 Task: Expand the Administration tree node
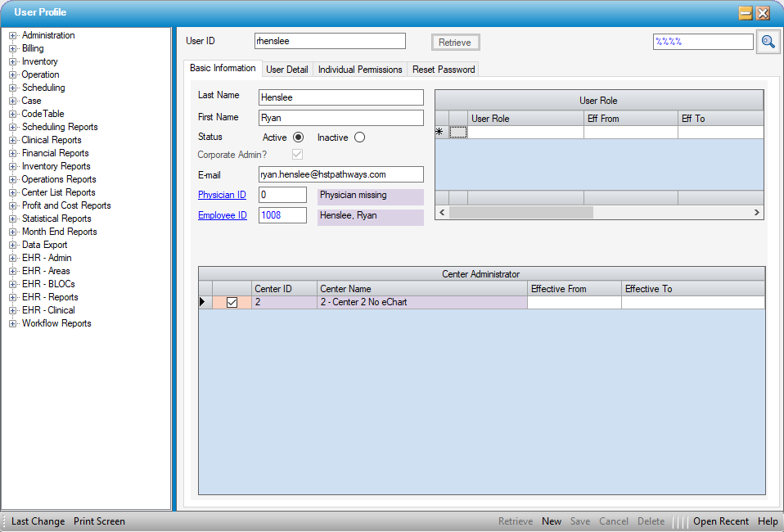tap(13, 36)
